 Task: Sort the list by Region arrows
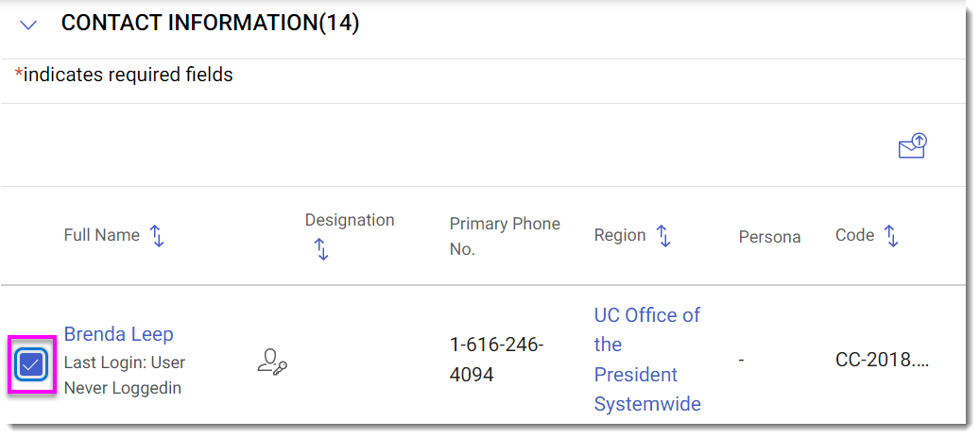pos(663,236)
